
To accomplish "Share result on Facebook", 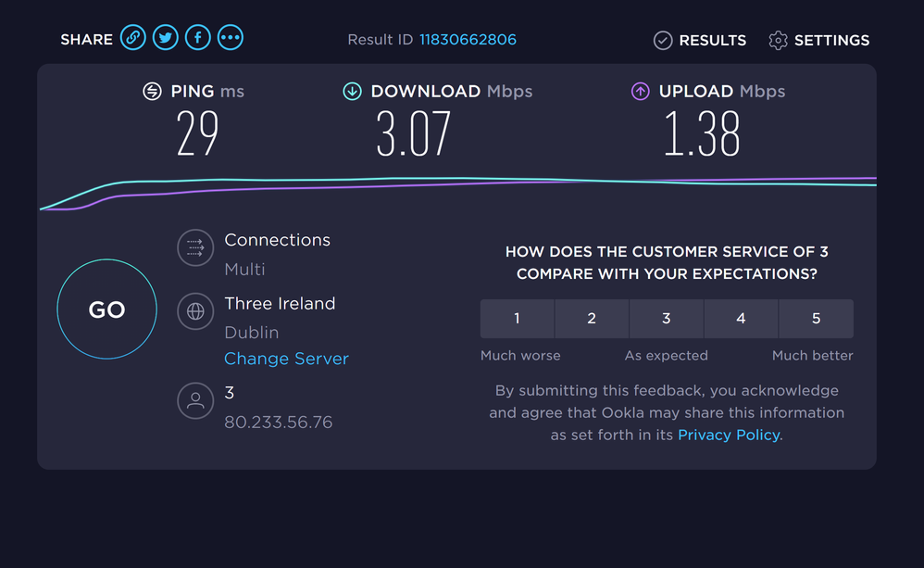I will (197, 38).
